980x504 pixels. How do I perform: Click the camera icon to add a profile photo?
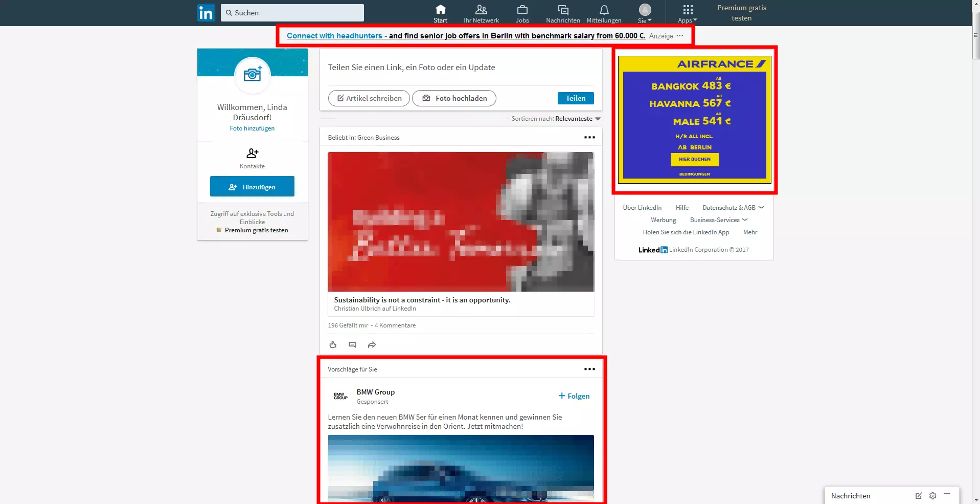253,75
